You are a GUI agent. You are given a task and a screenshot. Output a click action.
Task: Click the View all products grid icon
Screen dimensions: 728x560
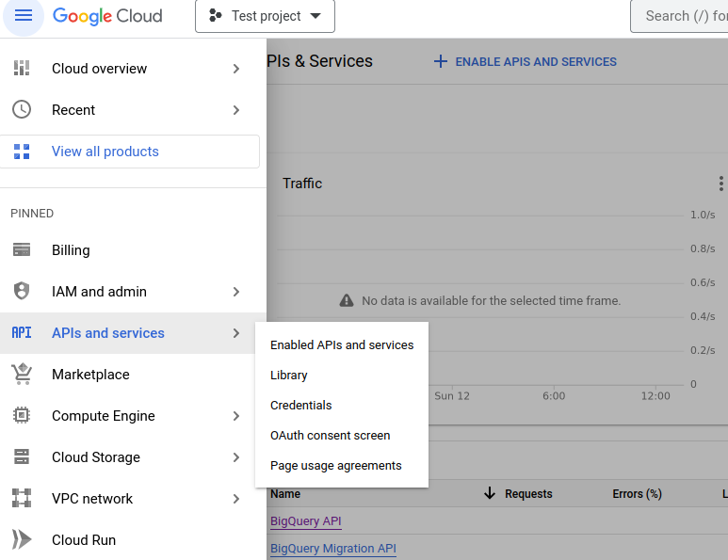[x=22, y=152]
